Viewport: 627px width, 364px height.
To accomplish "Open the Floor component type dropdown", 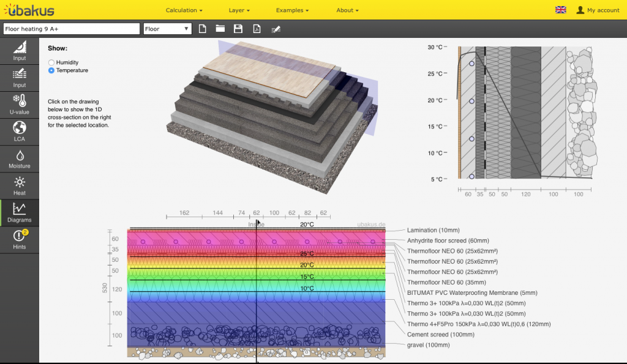I will [x=167, y=29].
